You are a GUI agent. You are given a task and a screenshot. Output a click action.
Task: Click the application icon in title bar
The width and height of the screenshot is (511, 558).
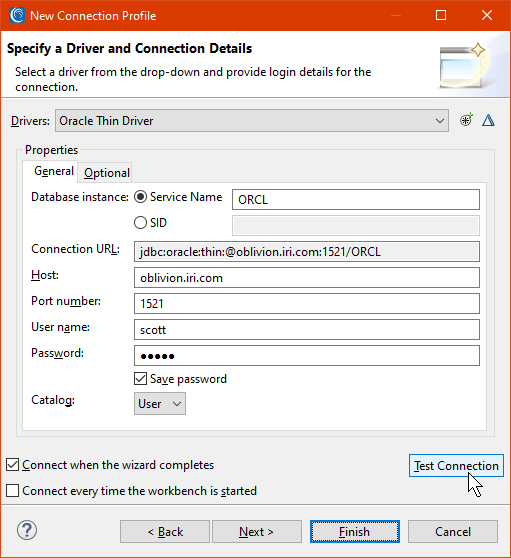pos(17,15)
